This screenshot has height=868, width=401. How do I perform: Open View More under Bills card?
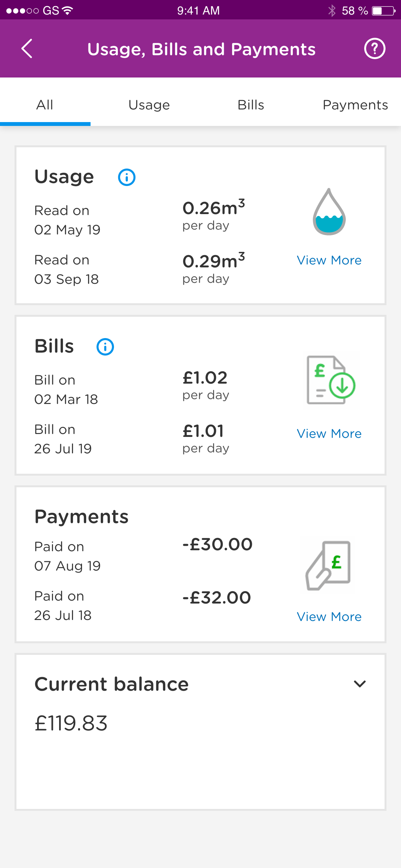(x=329, y=434)
